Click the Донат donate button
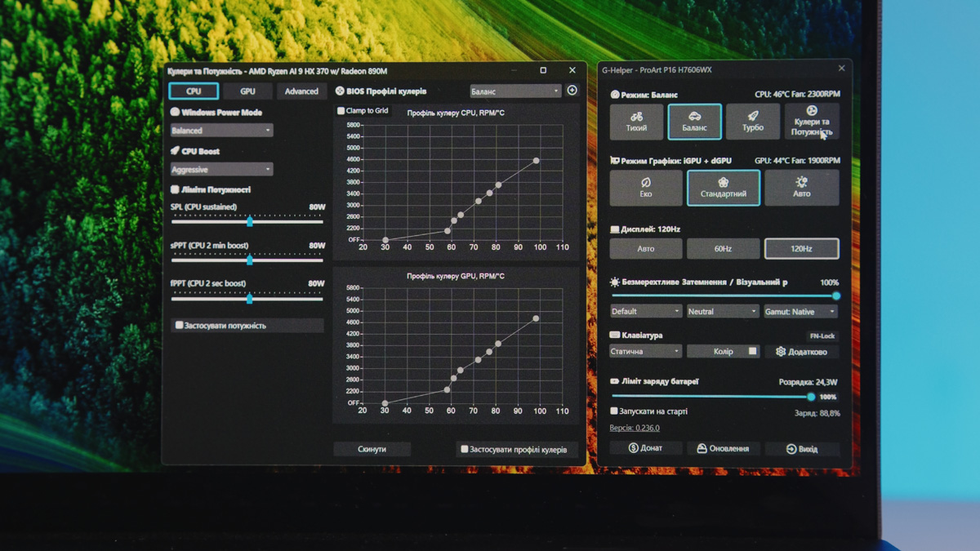This screenshot has width=980, height=551. tap(646, 448)
